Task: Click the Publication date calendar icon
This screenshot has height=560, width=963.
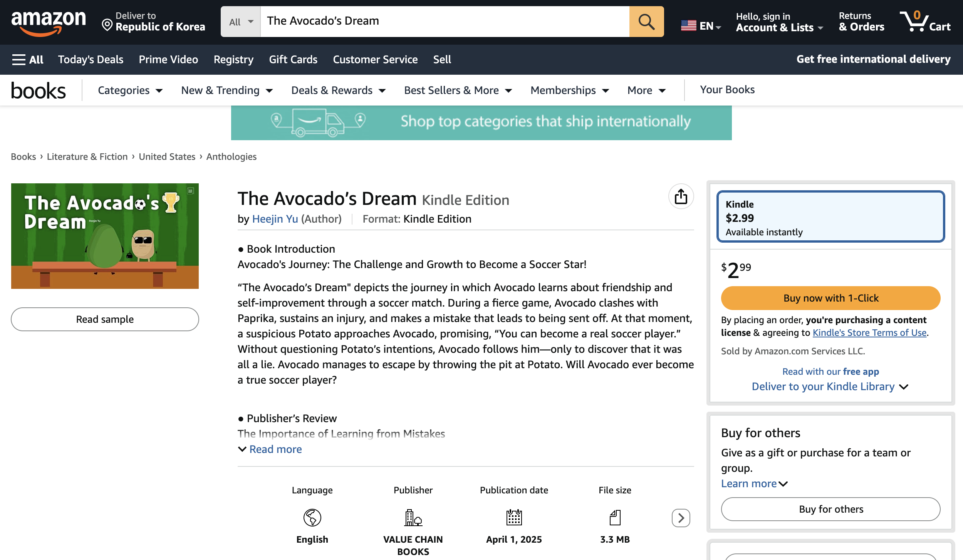Action: (514, 517)
